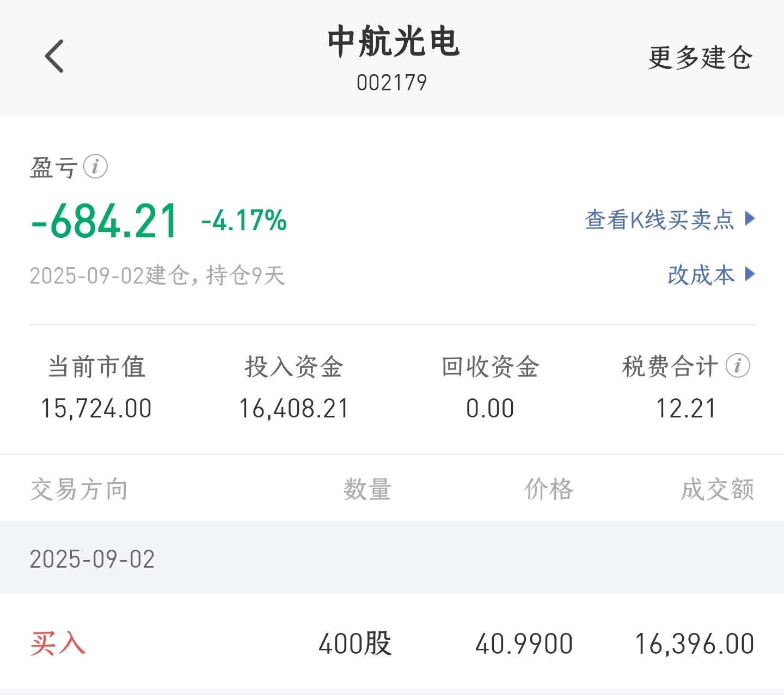Select the 投入资金 label
Image resolution: width=784 pixels, height=695 pixels.
294,367
